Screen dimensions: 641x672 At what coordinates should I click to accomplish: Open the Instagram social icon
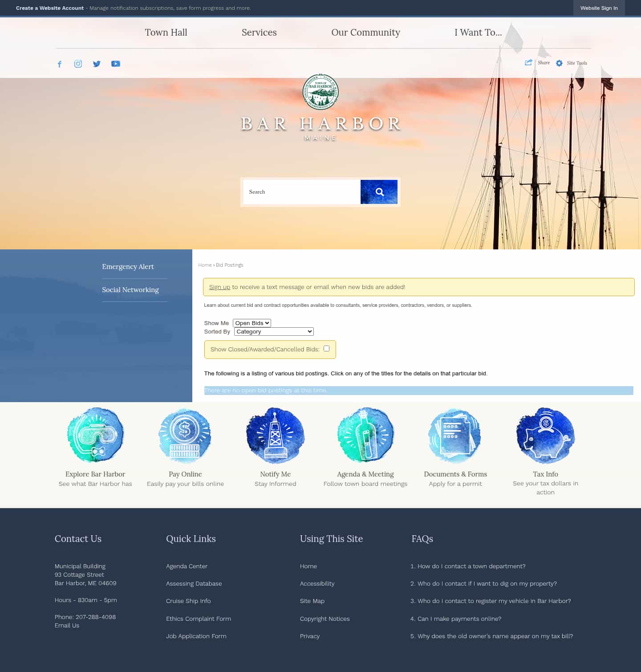coord(78,64)
